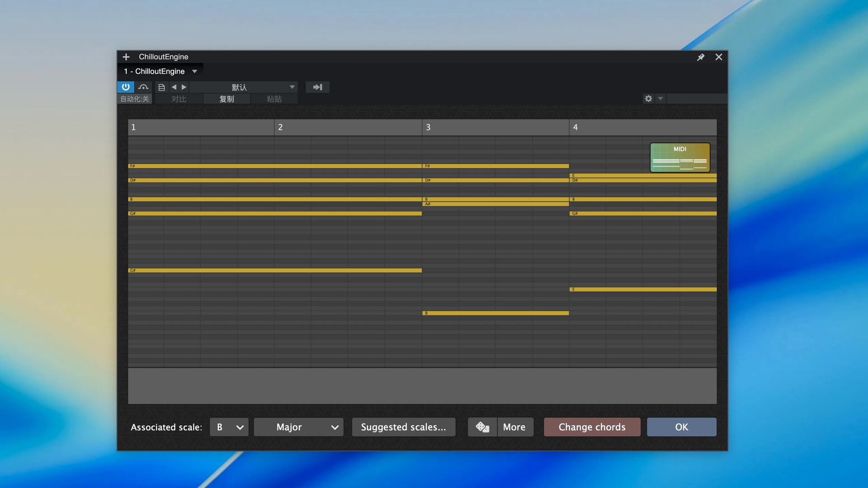868x488 pixels.
Task: Click the Change chords button
Action: pyautogui.click(x=592, y=427)
